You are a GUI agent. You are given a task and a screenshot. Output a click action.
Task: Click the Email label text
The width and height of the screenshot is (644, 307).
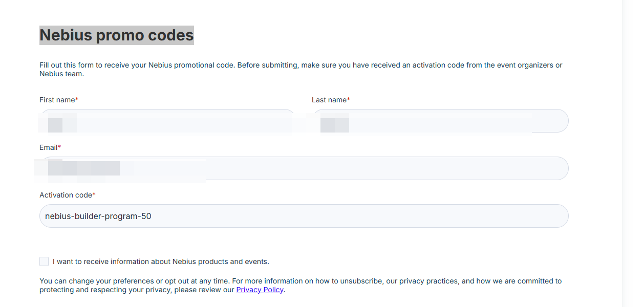coord(48,147)
